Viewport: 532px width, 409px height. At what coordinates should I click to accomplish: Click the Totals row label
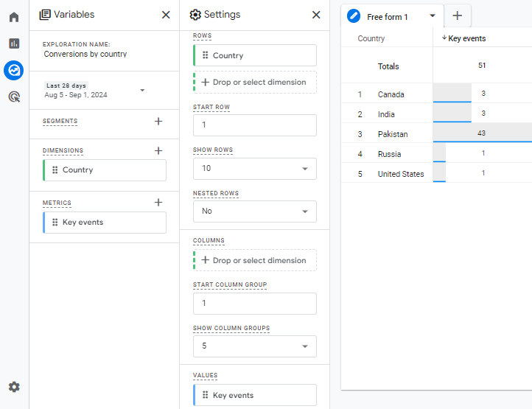click(x=388, y=66)
